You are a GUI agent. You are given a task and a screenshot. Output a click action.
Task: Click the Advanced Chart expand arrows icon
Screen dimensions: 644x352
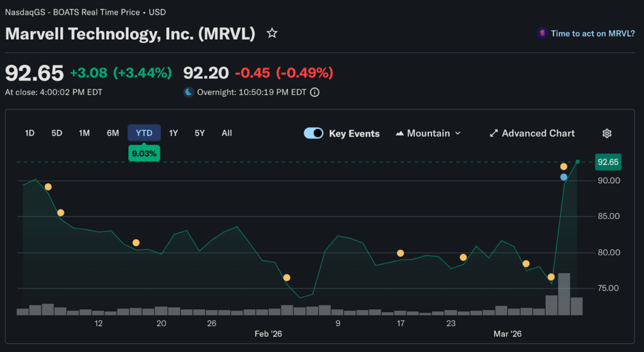(x=494, y=133)
